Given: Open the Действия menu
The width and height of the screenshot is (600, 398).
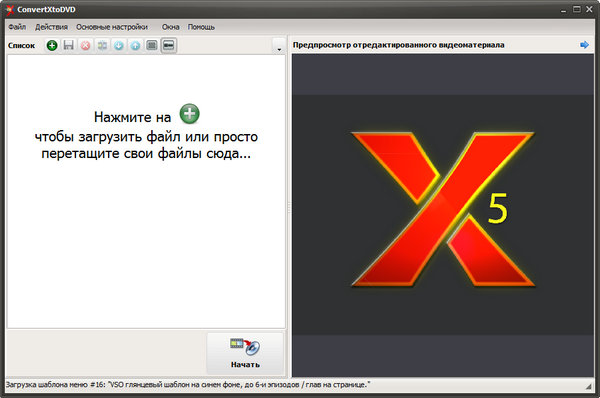Looking at the screenshot, I should [51, 27].
